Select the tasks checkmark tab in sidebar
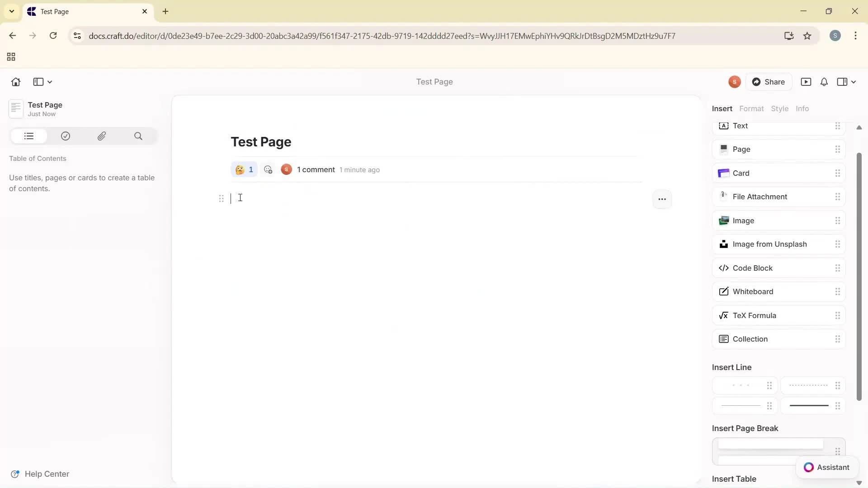This screenshot has width=868, height=488. click(x=66, y=136)
